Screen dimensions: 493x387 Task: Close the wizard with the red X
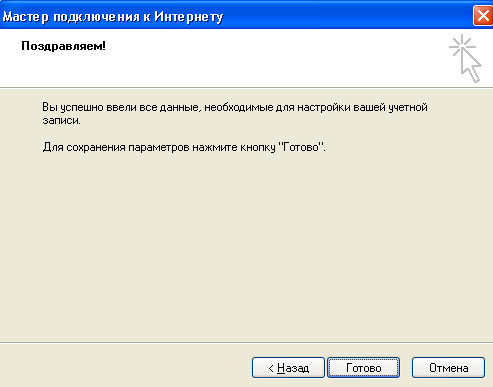(x=483, y=15)
